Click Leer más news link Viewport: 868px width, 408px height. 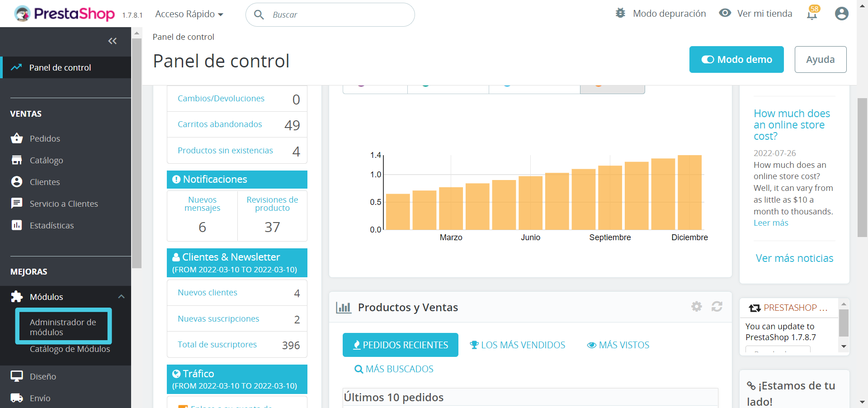coord(771,223)
